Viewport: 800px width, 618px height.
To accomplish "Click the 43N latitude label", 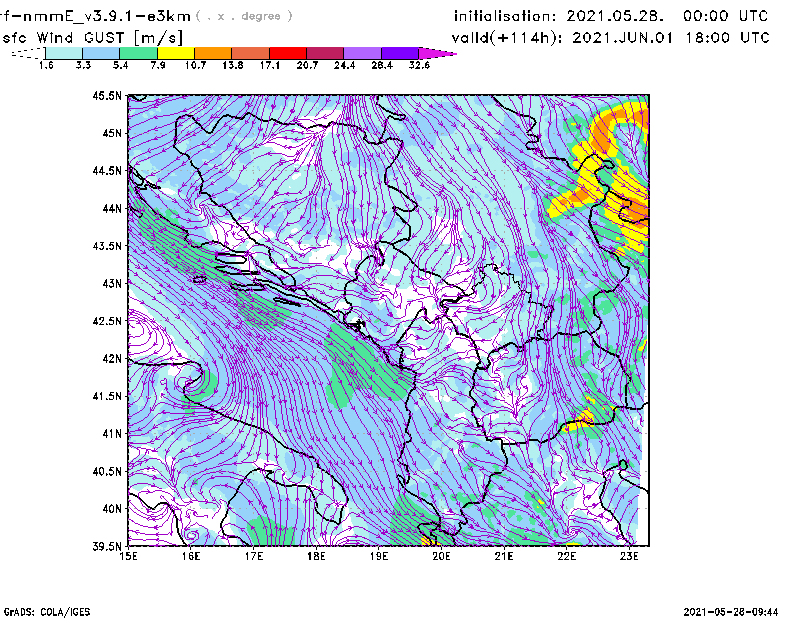I will tap(112, 283).
